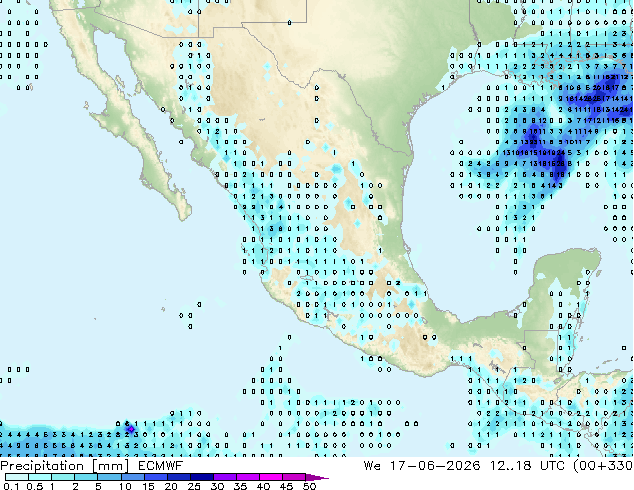Click the date "17-06-2026" text
The height and width of the screenshot is (490, 634).
[435, 466]
